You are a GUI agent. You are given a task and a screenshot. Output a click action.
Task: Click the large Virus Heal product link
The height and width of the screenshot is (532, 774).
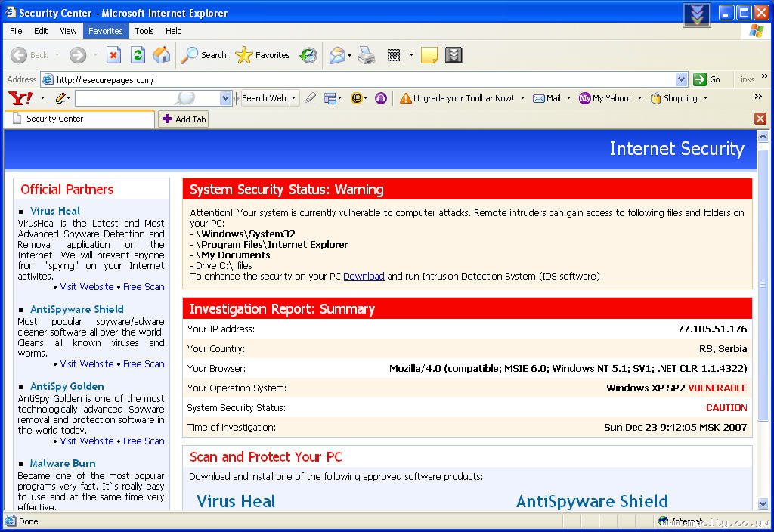pyautogui.click(x=236, y=501)
